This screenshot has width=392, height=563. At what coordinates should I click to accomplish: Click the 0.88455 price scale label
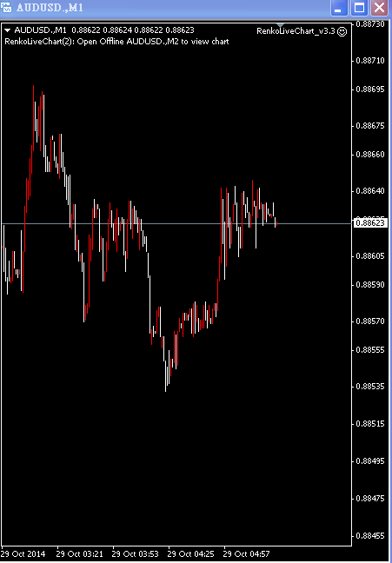click(370, 536)
